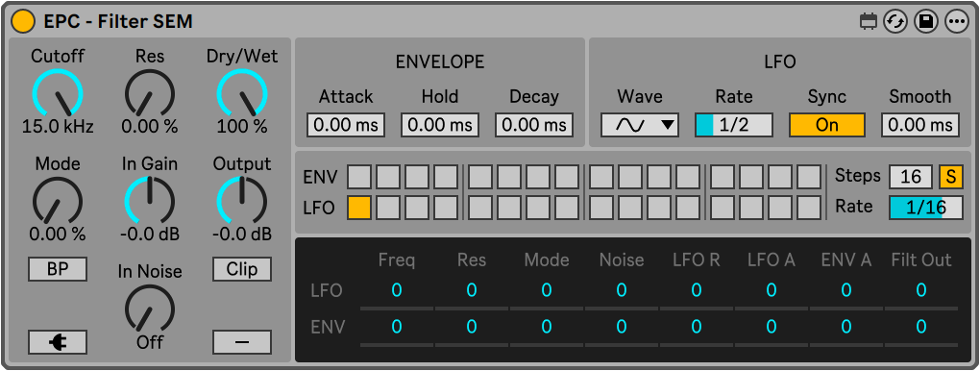Toggle the last LFO sequencer step
Screen dimensions: 980x371
point(809,208)
